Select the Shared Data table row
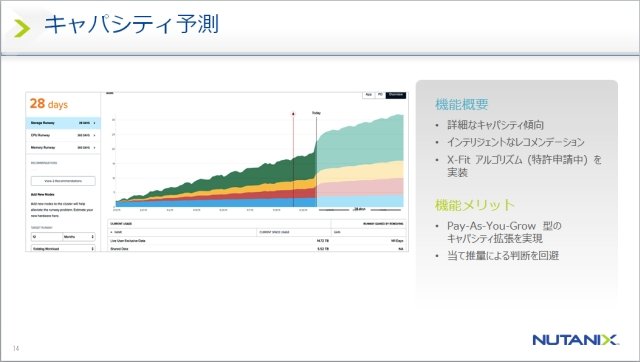The height and width of the screenshot is (362, 640). pos(257,248)
